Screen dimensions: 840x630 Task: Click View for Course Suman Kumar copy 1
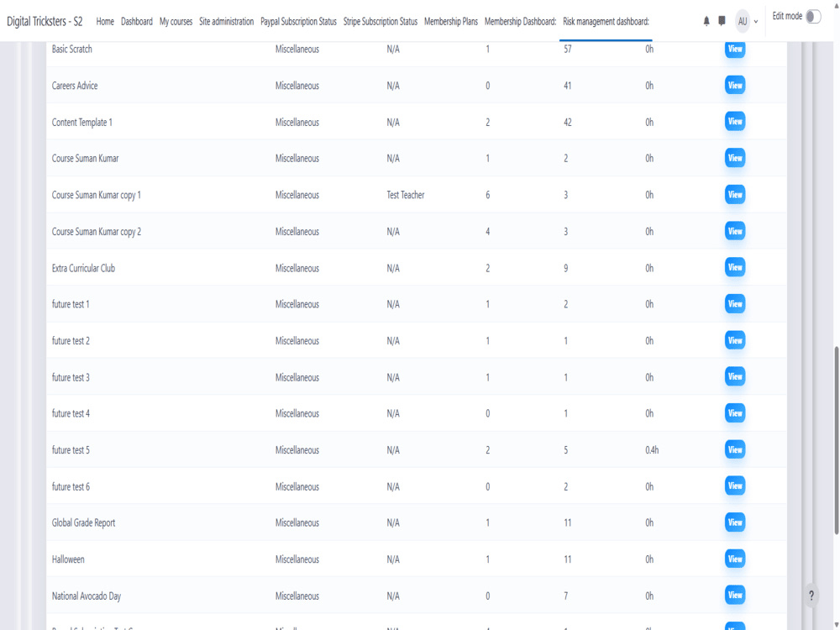click(x=735, y=195)
